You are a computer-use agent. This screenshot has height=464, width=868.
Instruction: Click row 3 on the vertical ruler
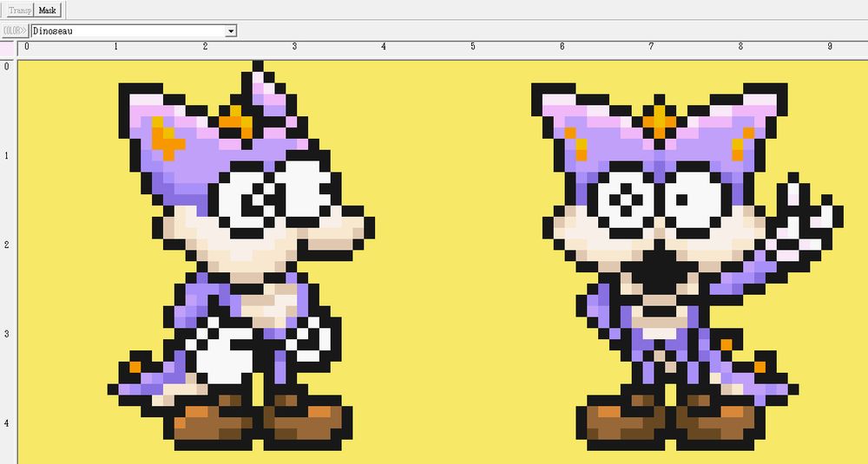pyautogui.click(x=7, y=334)
